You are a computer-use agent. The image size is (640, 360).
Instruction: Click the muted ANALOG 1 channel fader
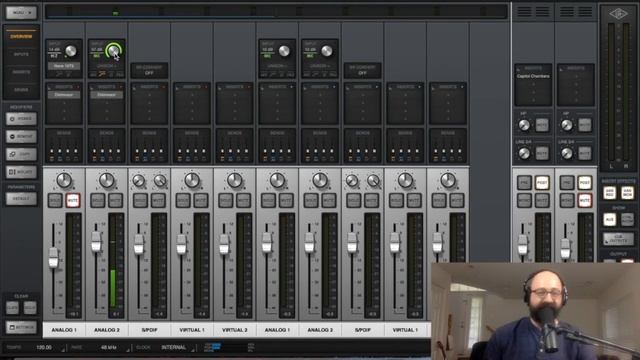53,258
